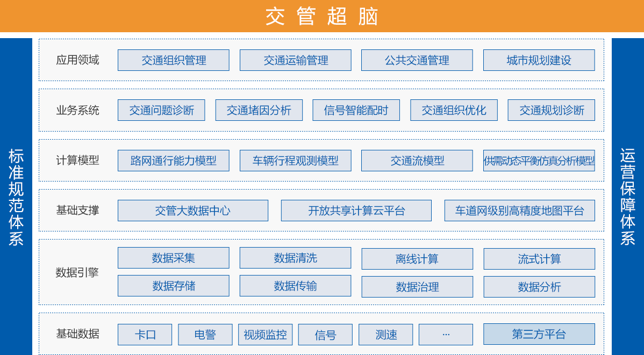Click the 基础支撑 row label
Viewport: 644px width, 355px height.
point(77,211)
